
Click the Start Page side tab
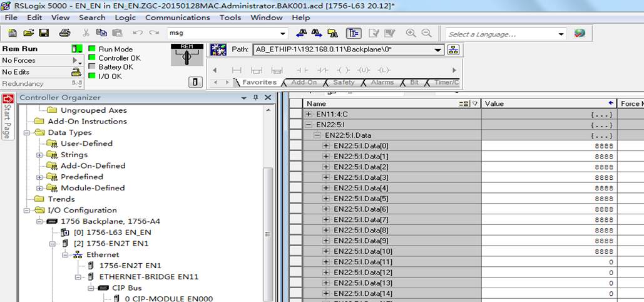(8, 117)
